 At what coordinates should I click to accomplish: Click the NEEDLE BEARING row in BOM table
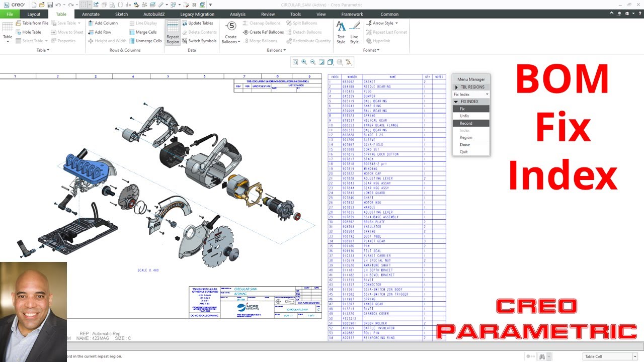click(x=387, y=86)
